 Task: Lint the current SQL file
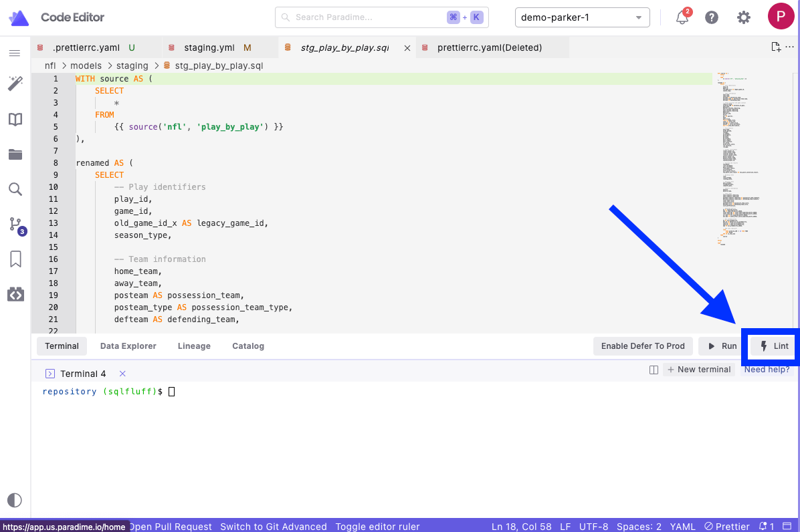coord(774,346)
